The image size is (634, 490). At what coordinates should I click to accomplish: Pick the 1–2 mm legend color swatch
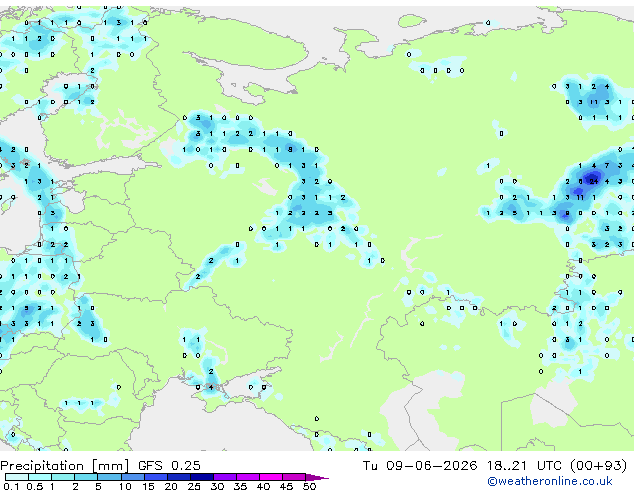(x=63, y=477)
